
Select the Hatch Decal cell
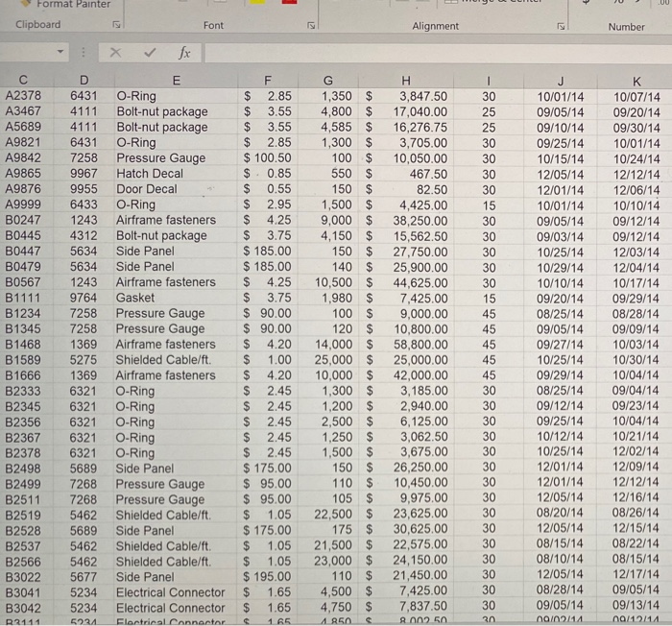tap(176, 173)
